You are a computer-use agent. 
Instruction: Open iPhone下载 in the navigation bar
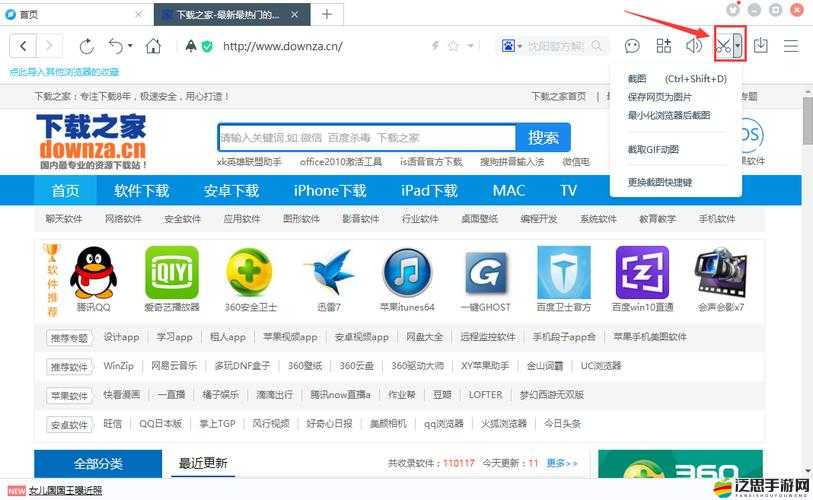[x=330, y=190]
